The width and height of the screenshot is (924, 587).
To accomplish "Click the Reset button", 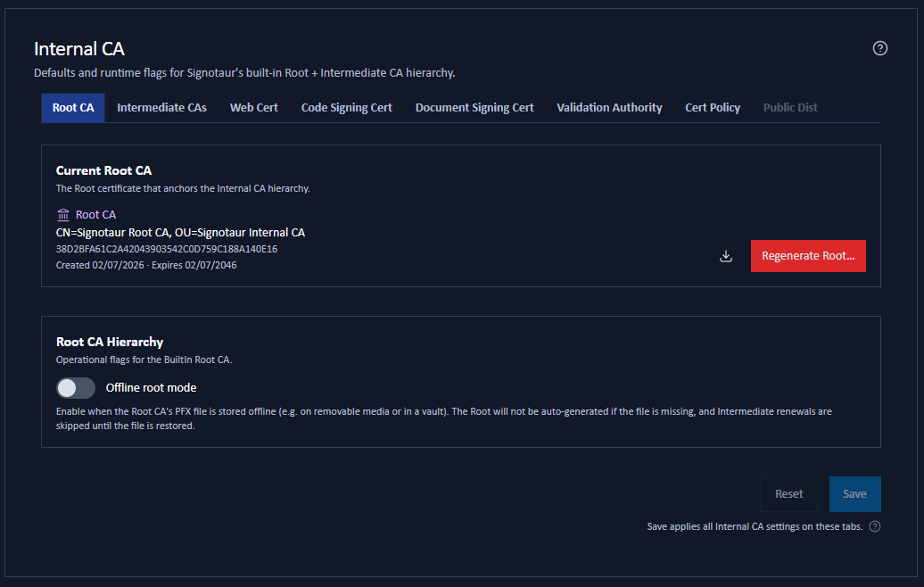I will (789, 494).
